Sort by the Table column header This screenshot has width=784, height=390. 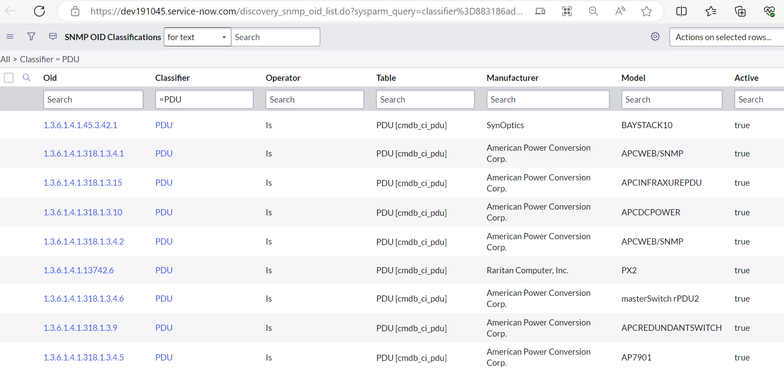click(386, 78)
